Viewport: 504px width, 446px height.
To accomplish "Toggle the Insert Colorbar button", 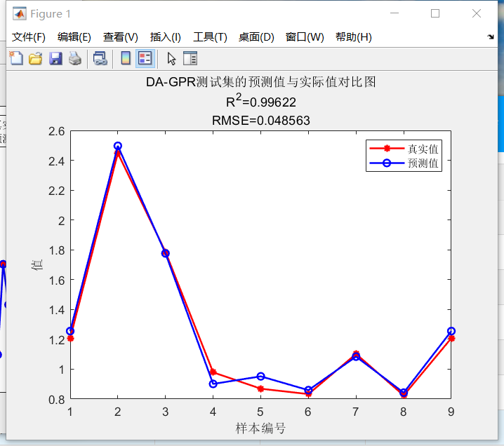I will (x=126, y=59).
